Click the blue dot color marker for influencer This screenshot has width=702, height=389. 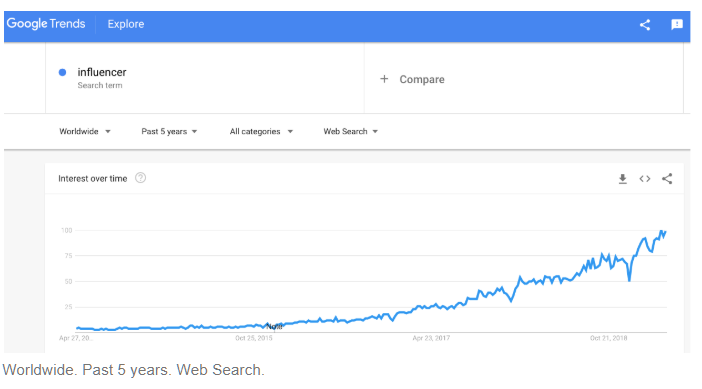tap(62, 72)
